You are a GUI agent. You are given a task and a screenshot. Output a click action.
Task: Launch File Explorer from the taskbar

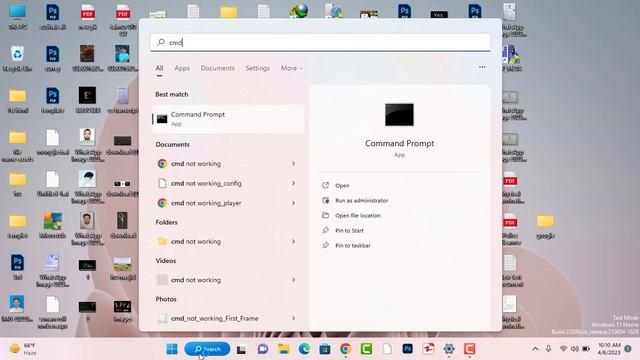[x=284, y=349]
